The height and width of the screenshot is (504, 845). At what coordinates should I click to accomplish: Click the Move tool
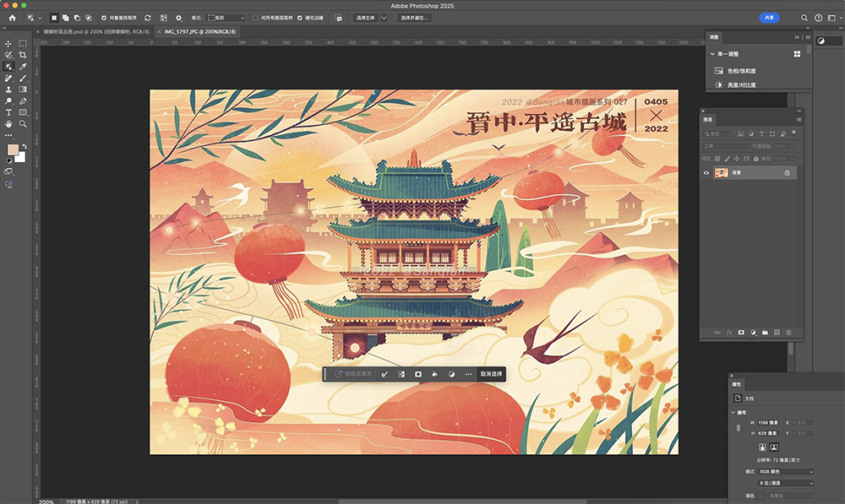[x=8, y=43]
